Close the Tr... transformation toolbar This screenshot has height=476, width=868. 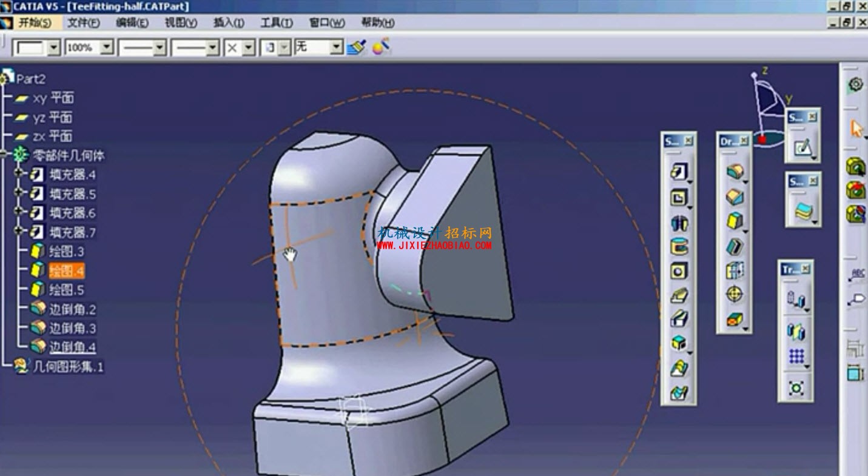[x=806, y=269]
